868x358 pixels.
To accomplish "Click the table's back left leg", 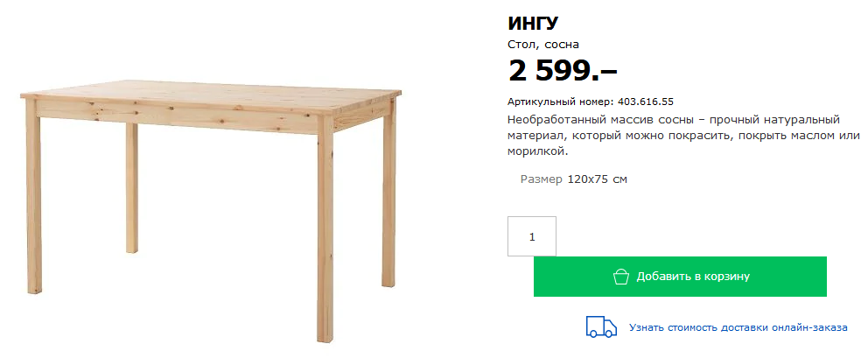I will point(132,187).
